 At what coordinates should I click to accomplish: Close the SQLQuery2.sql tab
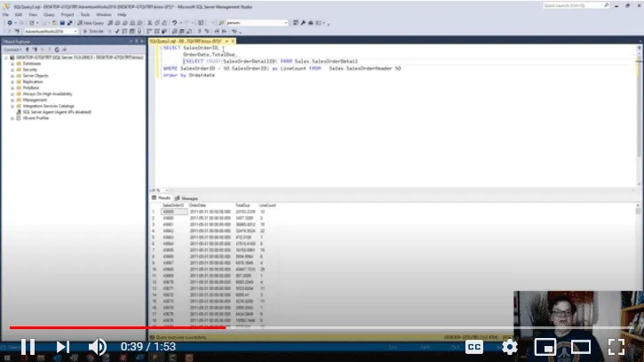233,41
